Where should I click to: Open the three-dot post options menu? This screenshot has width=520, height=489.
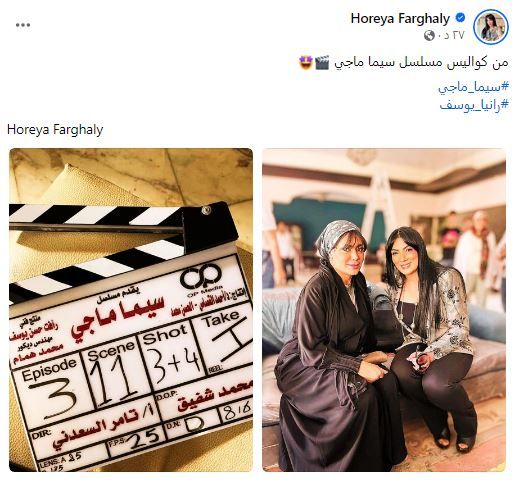[23, 25]
